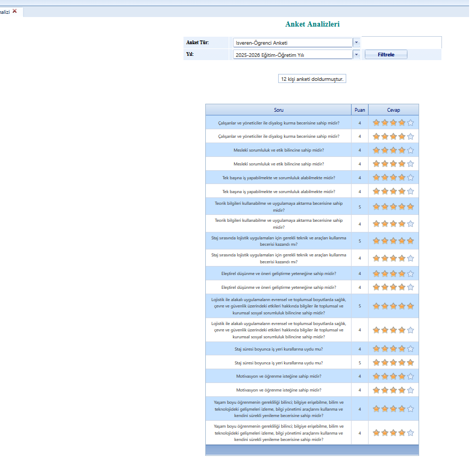Screen dimensions: 476x458
Task: Click the "Yıl:" label
Action: tap(190, 54)
